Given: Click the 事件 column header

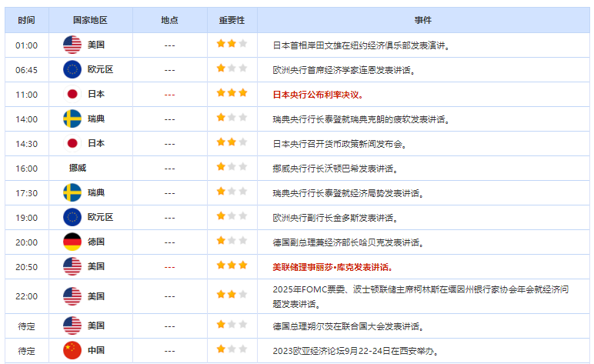Looking at the screenshot, I should point(422,20).
